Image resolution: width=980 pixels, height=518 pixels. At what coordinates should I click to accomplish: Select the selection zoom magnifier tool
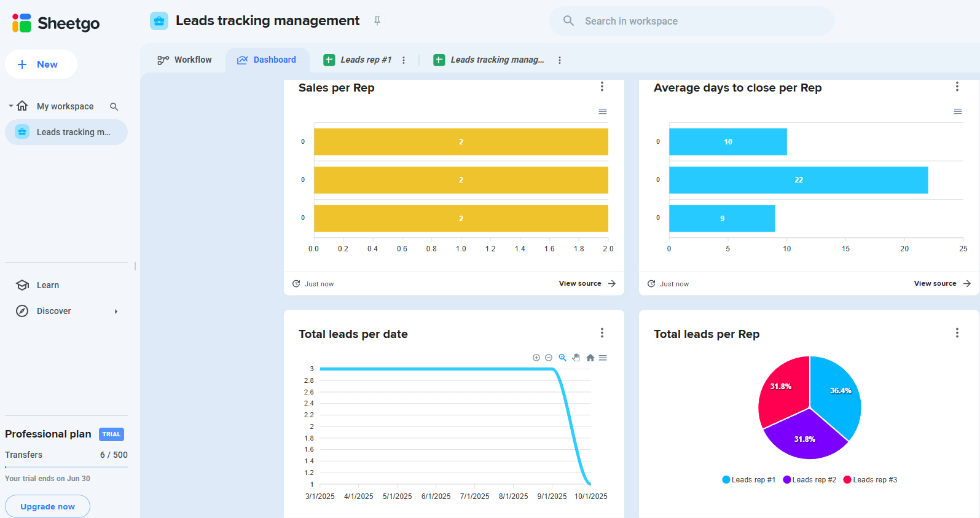[562, 358]
